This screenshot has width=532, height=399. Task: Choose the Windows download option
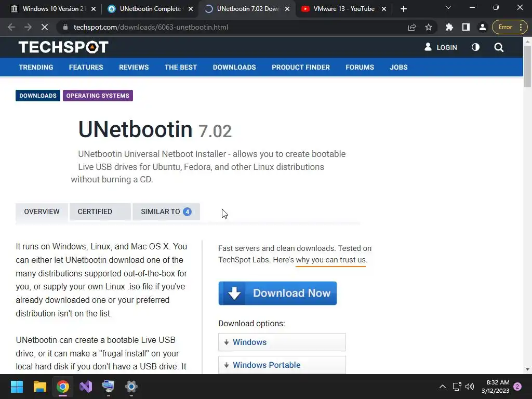[x=282, y=342]
